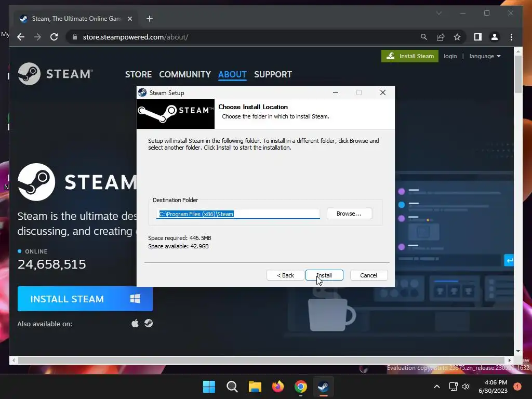Viewport: 532px width, 399px height.
Task: Bookmark this page with the star icon
Action: [x=457, y=37]
